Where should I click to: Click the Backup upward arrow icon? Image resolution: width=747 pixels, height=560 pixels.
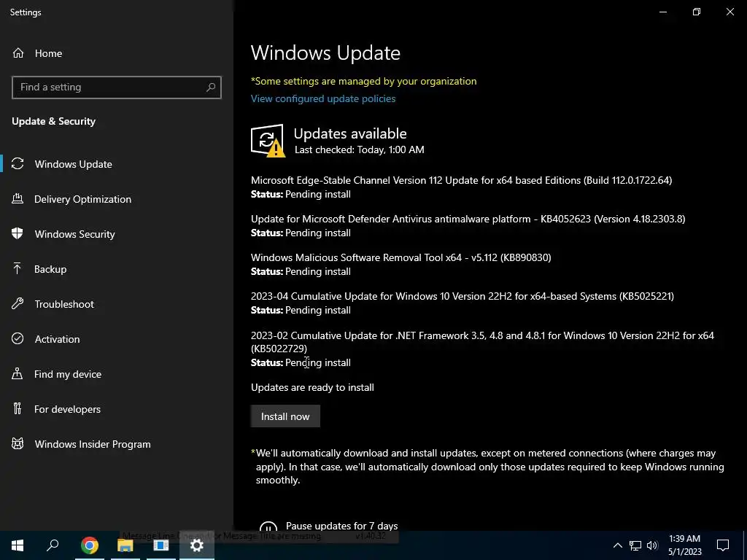(18, 268)
